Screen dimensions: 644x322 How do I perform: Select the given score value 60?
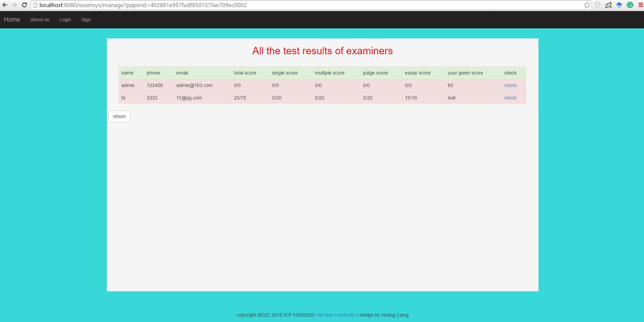tap(450, 85)
